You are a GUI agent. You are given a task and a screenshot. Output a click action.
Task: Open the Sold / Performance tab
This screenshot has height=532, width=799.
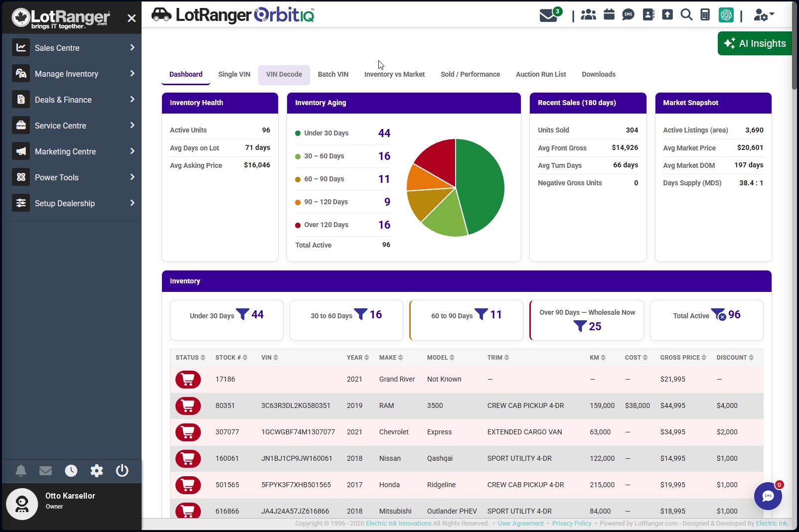[x=470, y=75]
